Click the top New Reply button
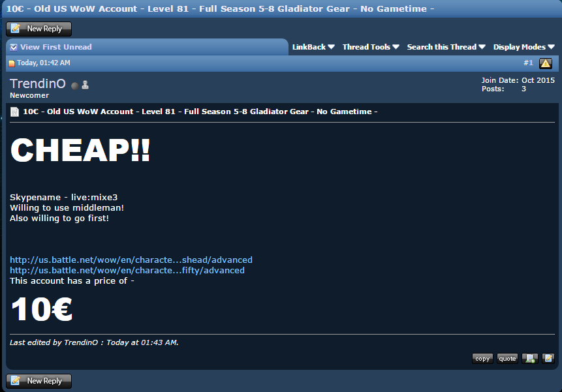This screenshot has width=562, height=392. (x=39, y=29)
